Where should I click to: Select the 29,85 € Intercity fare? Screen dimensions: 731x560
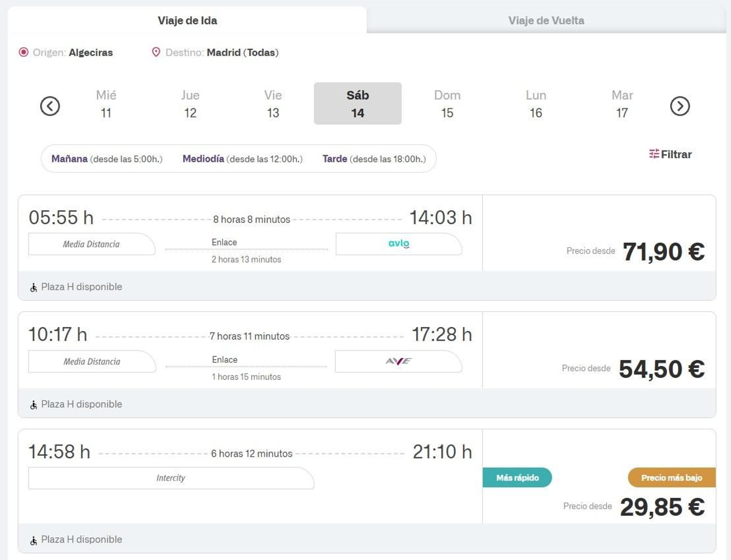click(x=662, y=507)
